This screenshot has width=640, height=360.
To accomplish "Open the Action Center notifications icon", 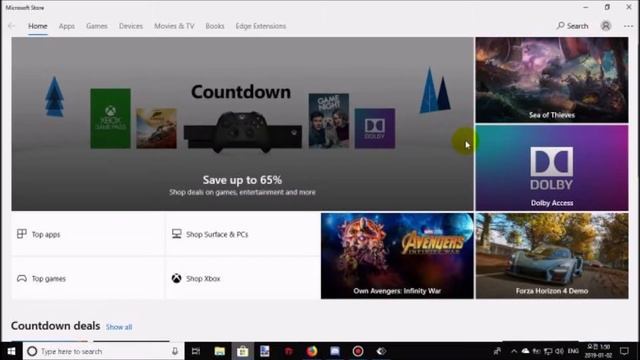I will coord(624,351).
